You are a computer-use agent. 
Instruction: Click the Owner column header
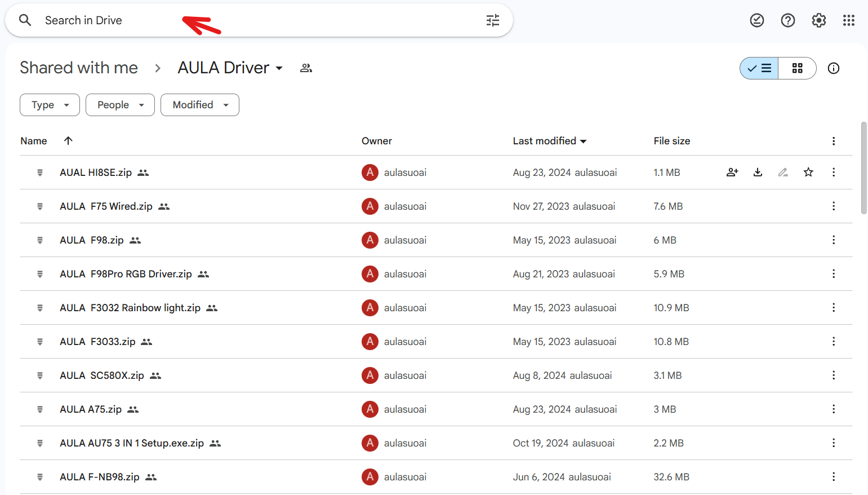[x=377, y=141]
